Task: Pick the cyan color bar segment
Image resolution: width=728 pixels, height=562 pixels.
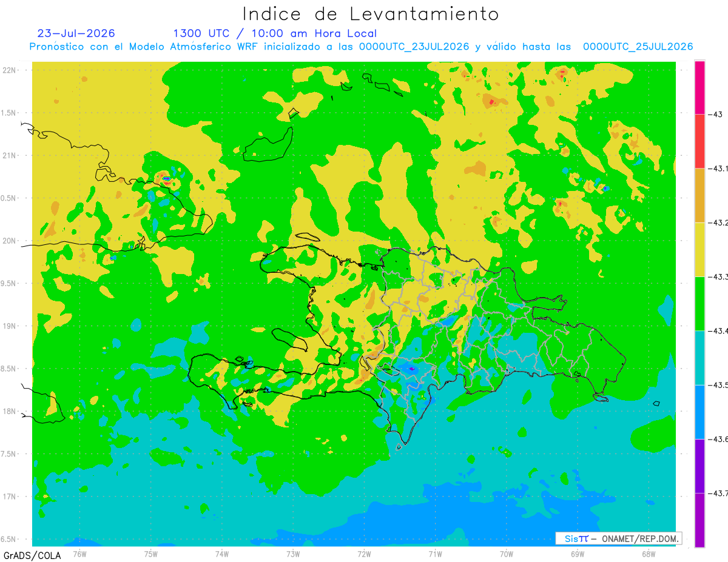Action: coord(699,358)
